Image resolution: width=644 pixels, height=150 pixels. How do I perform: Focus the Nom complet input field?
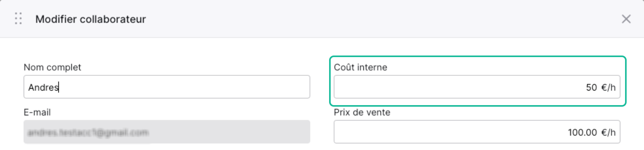(167, 87)
